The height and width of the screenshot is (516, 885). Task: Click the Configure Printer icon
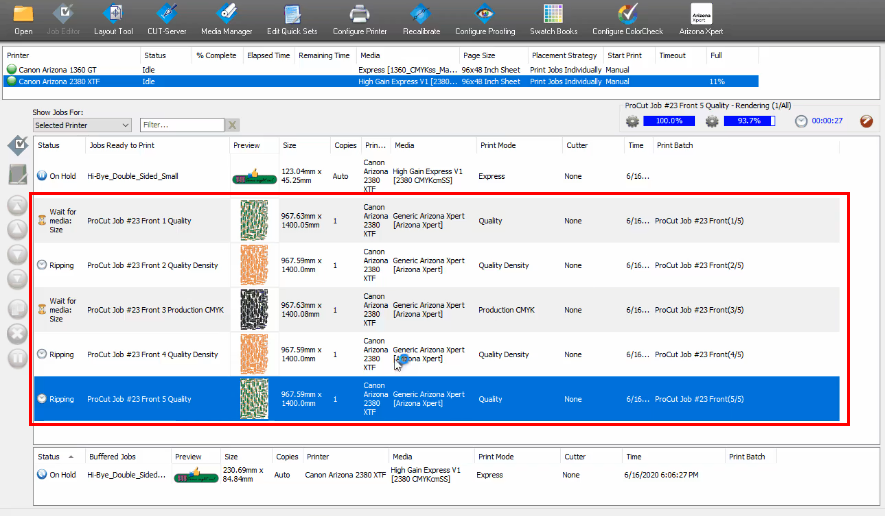[x=360, y=17]
